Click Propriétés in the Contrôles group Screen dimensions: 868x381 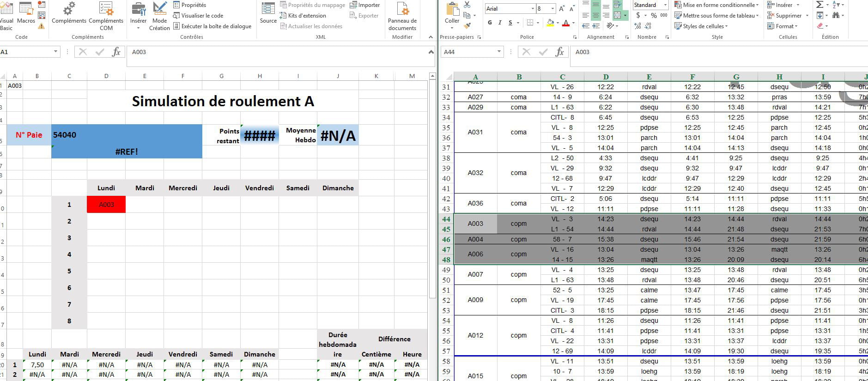190,5
